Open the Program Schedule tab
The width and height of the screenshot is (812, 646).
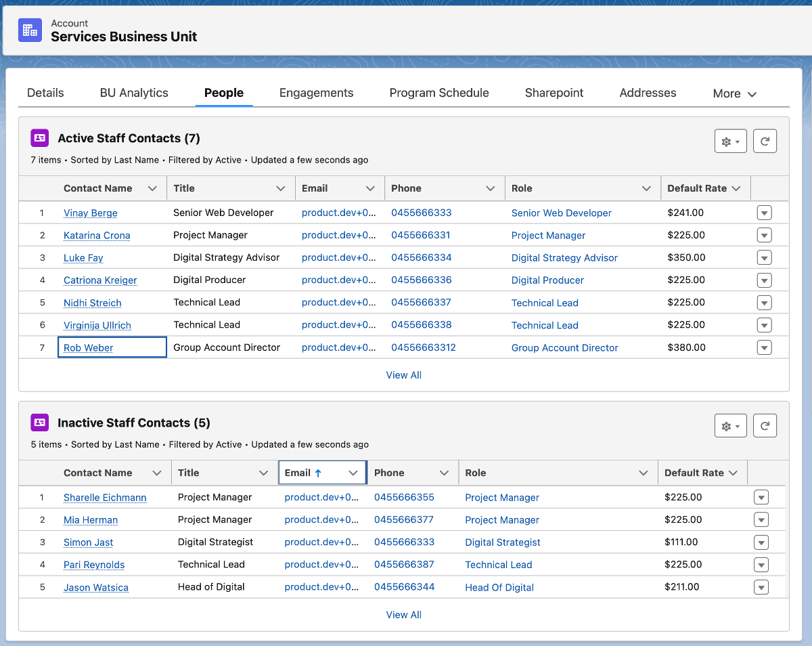pos(439,93)
